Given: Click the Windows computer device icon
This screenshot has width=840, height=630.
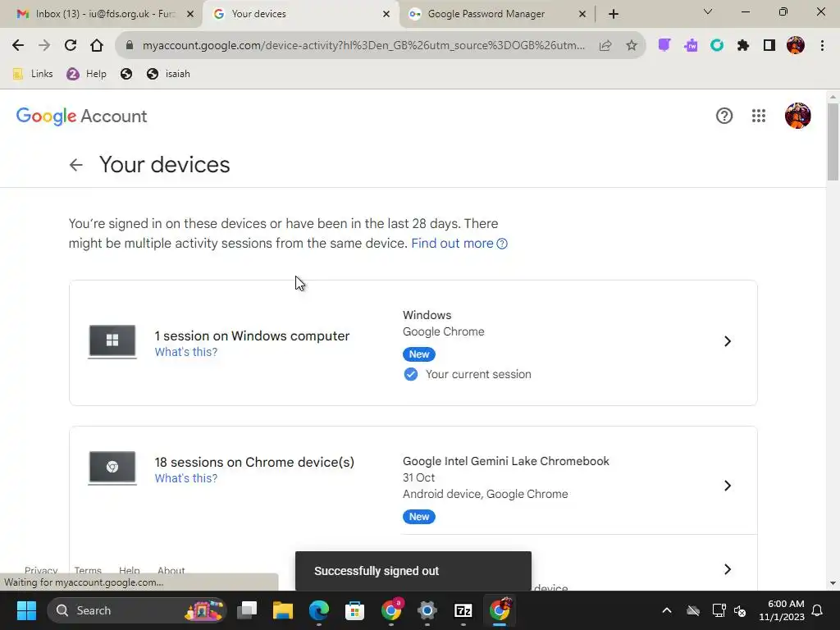Looking at the screenshot, I should click(x=112, y=341).
